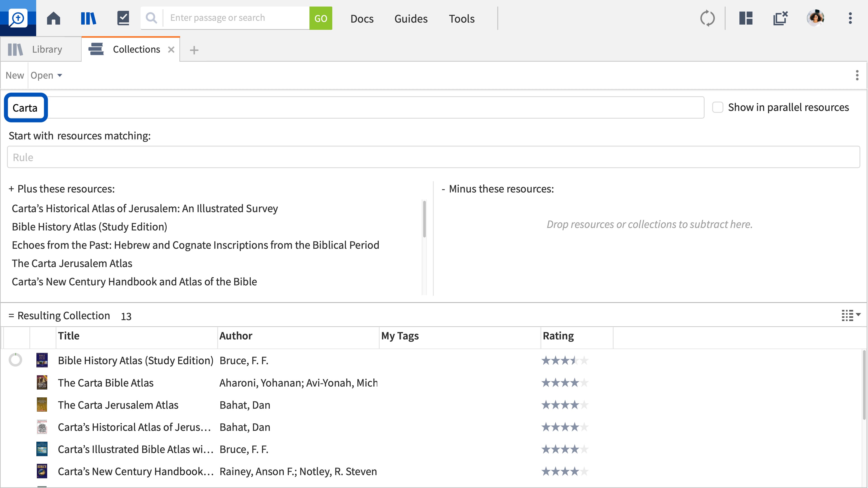Open the Docs menu
The image size is (868, 488).
(362, 19)
